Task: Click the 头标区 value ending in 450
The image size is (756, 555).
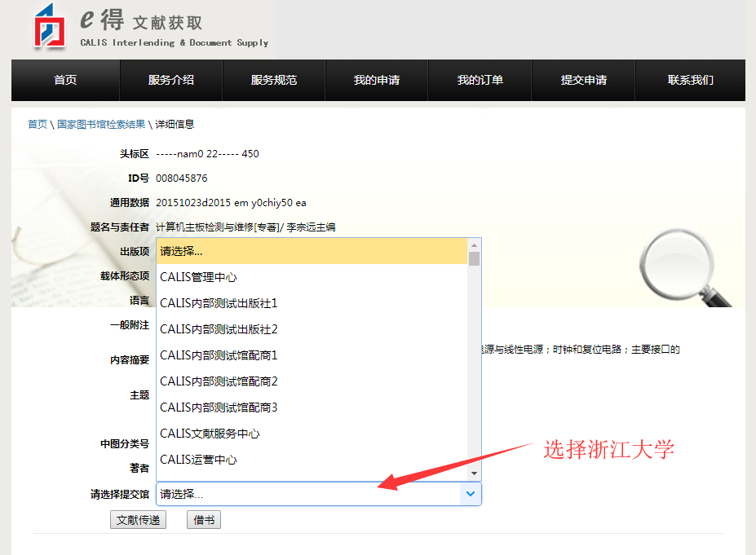Action: click(207, 154)
